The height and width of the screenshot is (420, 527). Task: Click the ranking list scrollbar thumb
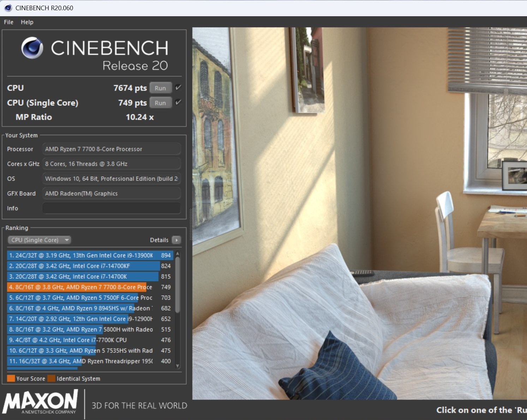click(178, 285)
